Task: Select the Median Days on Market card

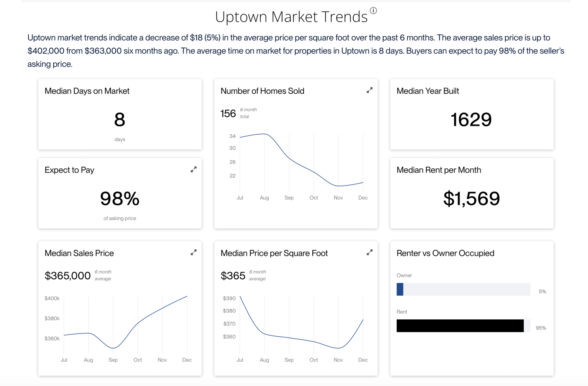Action: pyautogui.click(x=120, y=114)
